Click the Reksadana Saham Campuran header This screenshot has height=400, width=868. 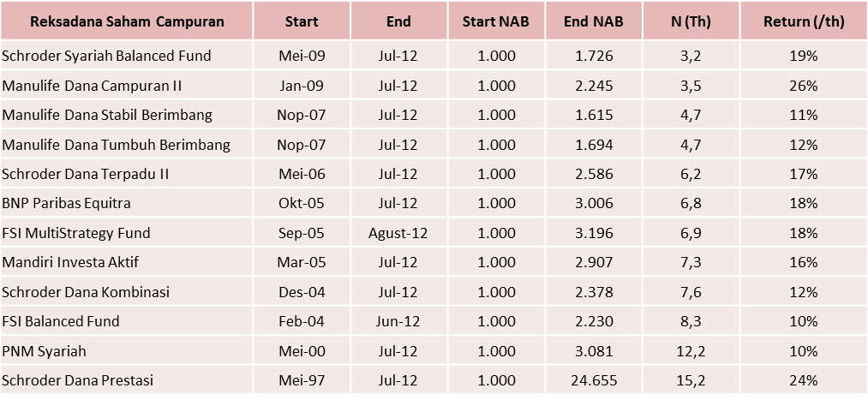(127, 21)
